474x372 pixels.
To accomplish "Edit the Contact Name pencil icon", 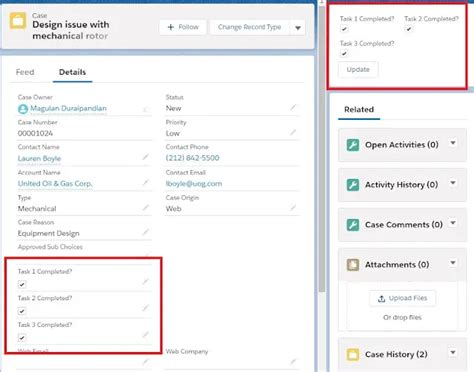I will (145, 157).
